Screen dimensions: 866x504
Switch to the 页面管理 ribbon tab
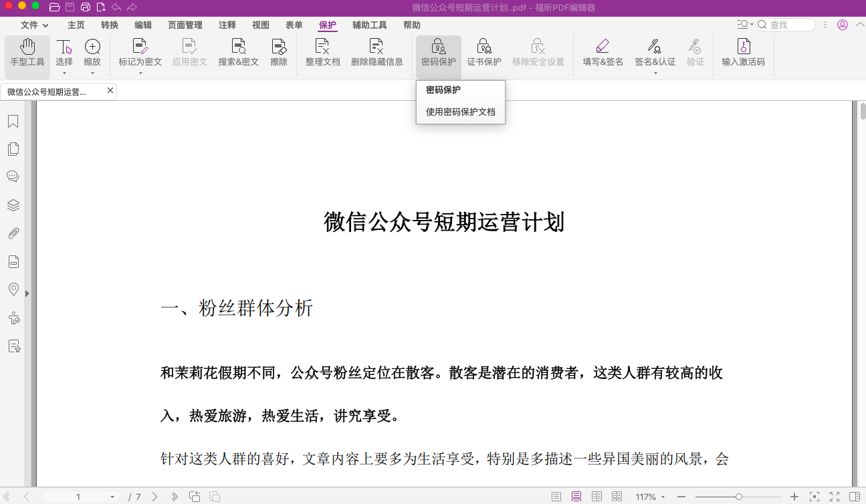point(184,25)
